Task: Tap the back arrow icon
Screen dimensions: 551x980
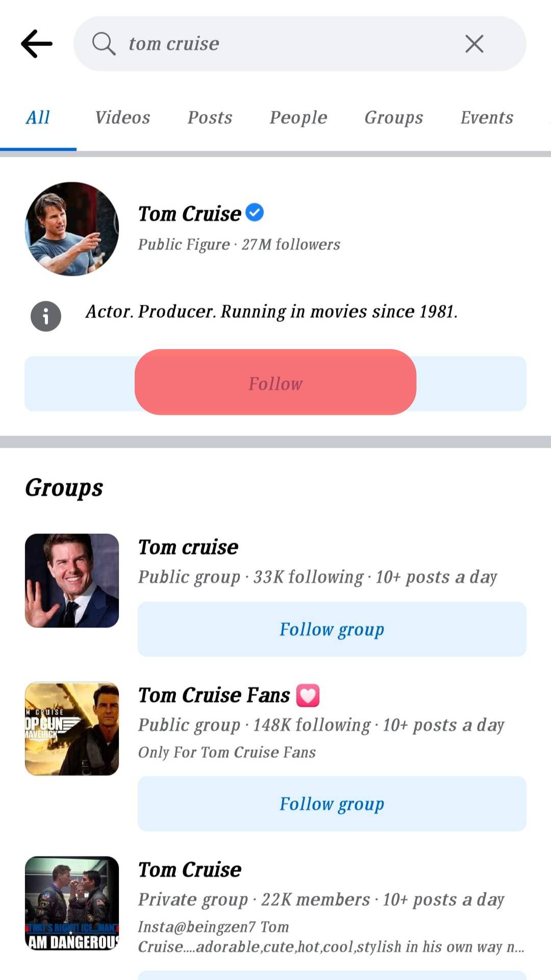Action: pos(37,44)
